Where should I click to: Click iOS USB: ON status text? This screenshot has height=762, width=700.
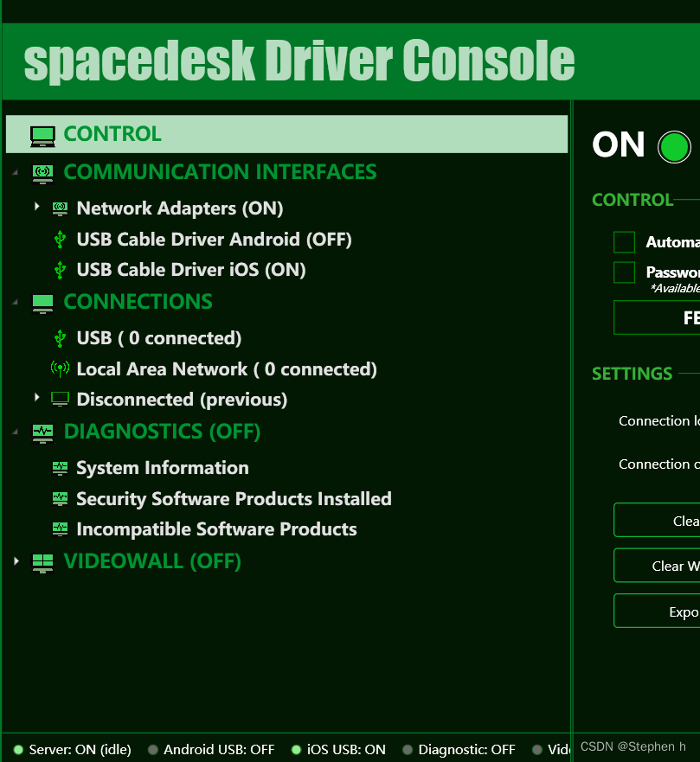click(346, 750)
